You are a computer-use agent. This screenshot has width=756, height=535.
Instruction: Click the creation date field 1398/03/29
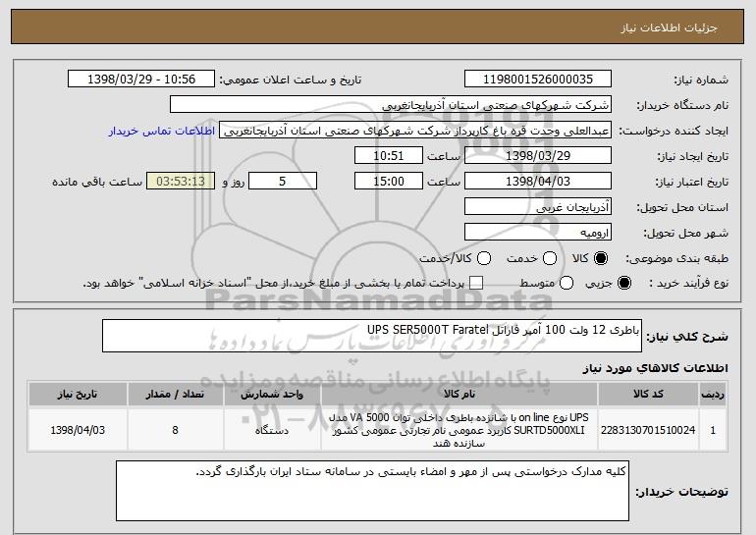[538, 156]
